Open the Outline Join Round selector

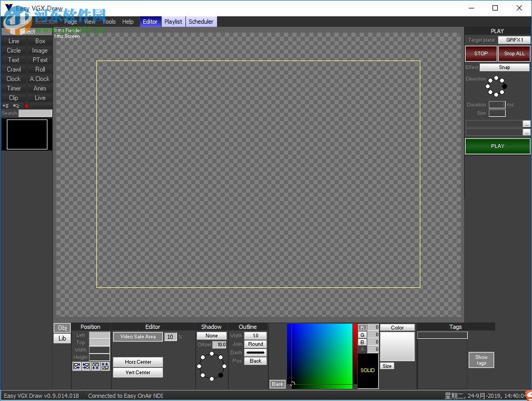(x=255, y=344)
